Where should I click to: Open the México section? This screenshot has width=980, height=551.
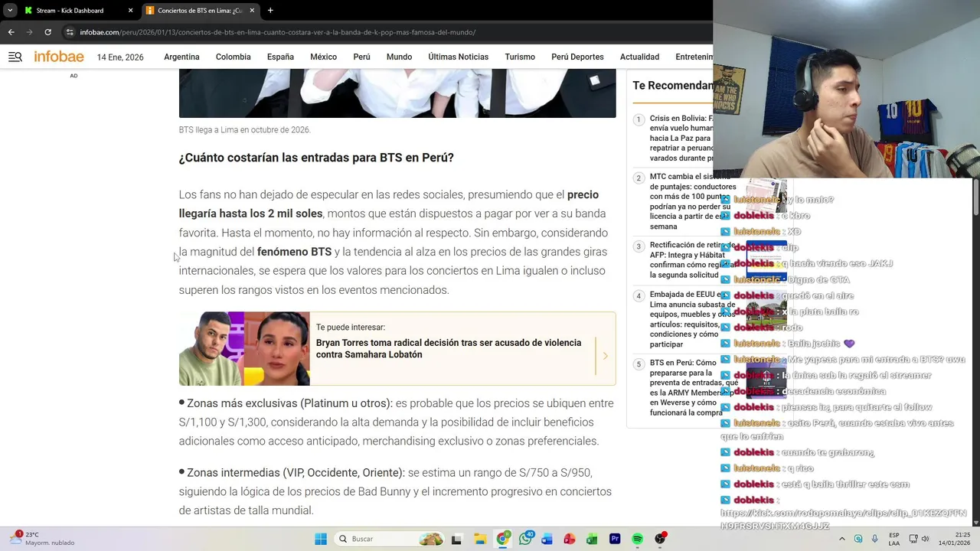tap(323, 57)
